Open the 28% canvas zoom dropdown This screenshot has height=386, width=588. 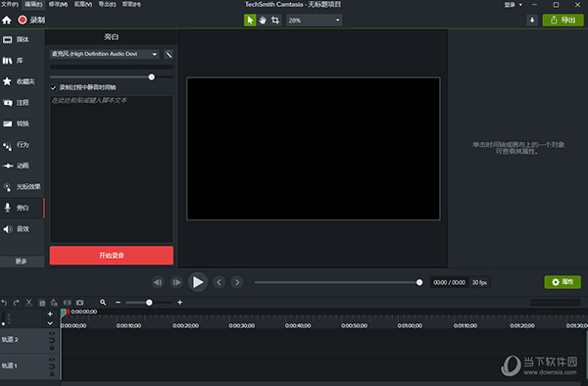[315, 21]
